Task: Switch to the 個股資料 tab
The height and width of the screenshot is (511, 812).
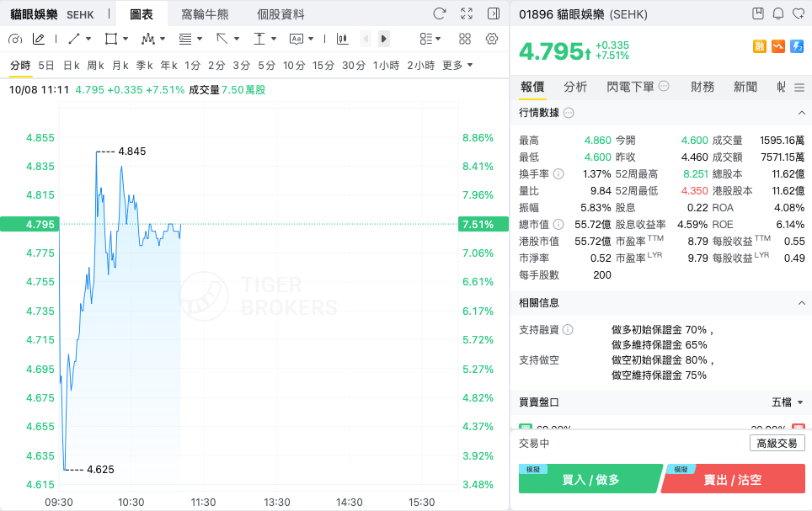Action: [280, 14]
